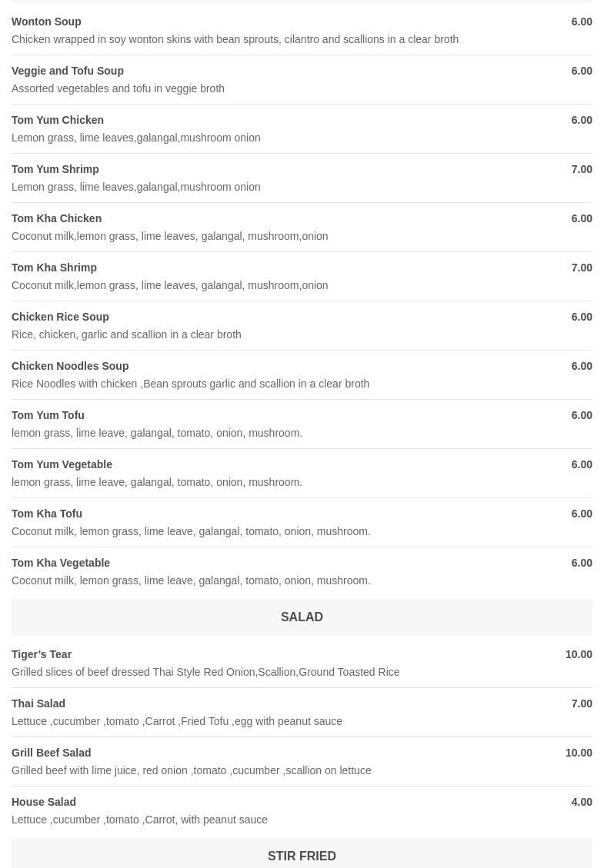Select the House Salad item
The height and width of the screenshot is (868, 604).
click(44, 802)
